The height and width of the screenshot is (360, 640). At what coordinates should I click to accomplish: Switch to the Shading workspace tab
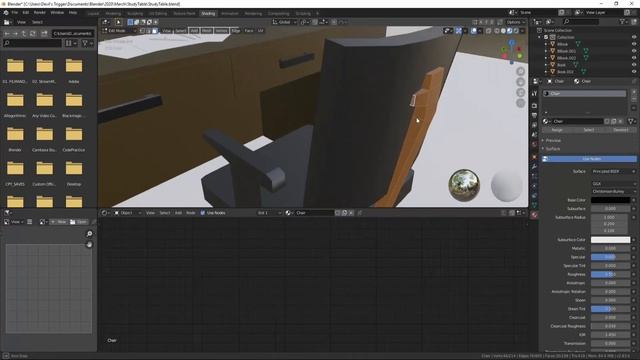[208, 13]
